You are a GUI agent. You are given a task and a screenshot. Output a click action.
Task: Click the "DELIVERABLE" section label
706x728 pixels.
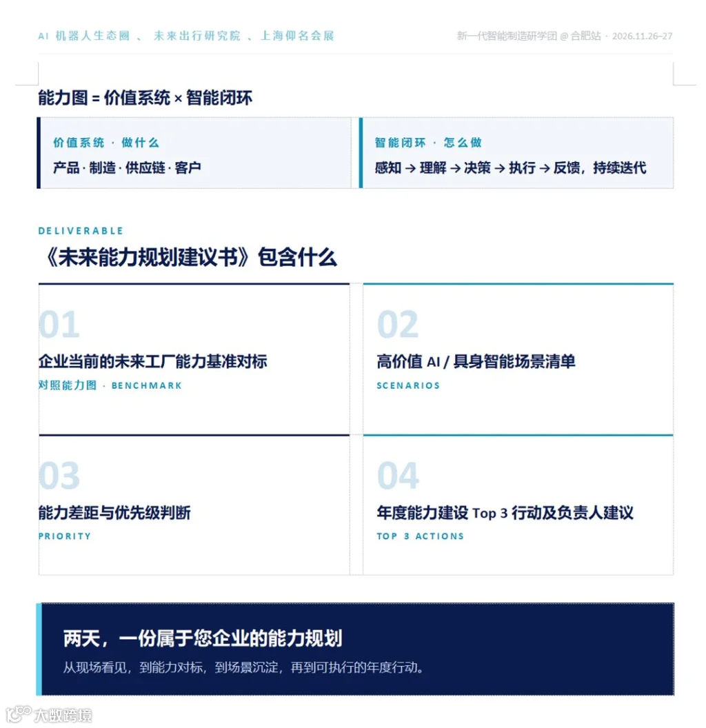point(81,231)
